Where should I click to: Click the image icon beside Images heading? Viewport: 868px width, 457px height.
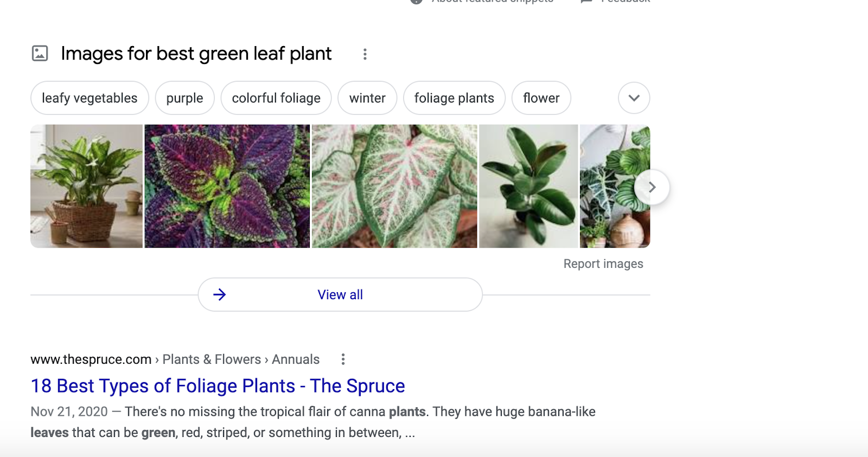(x=40, y=54)
